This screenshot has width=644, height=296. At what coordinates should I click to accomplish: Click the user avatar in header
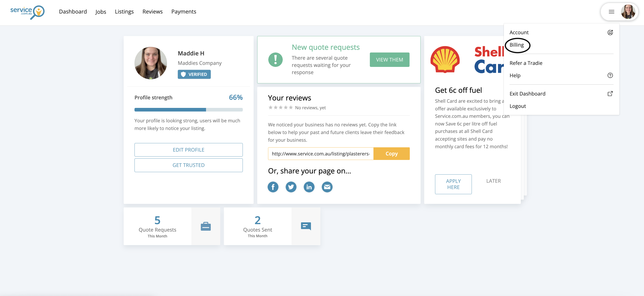click(x=628, y=12)
